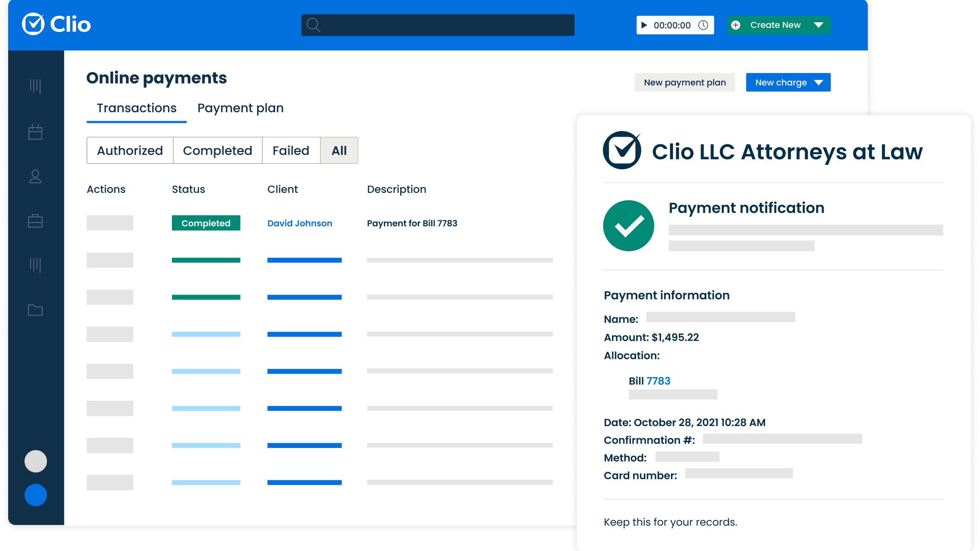Expand the New charge dropdown arrow
The height and width of the screenshot is (551, 980).
click(819, 82)
